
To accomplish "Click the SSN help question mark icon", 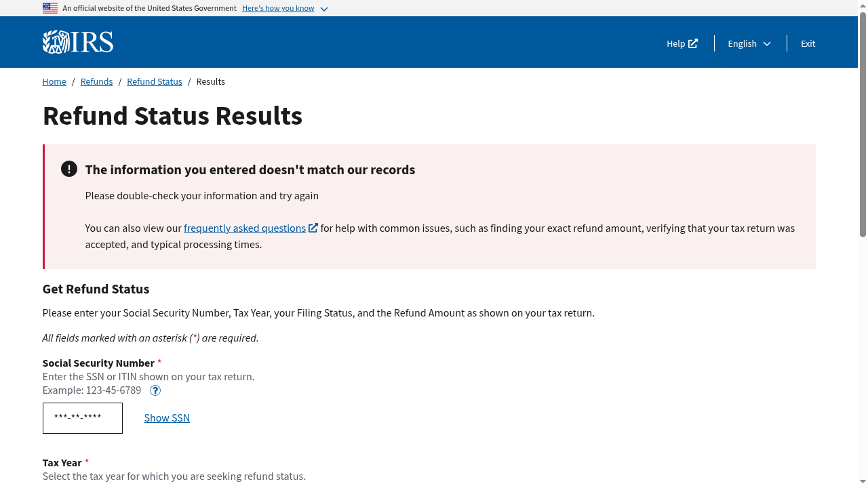I will point(155,390).
